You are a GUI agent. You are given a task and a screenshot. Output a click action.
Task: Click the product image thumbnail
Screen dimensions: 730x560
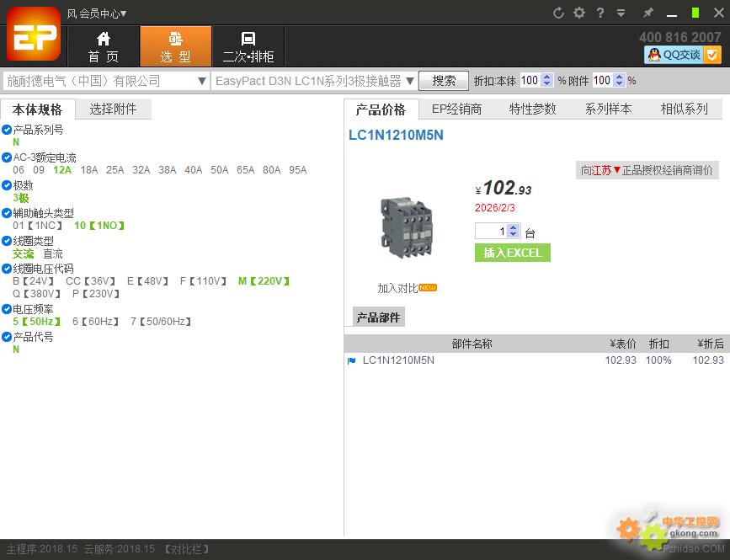pos(407,226)
